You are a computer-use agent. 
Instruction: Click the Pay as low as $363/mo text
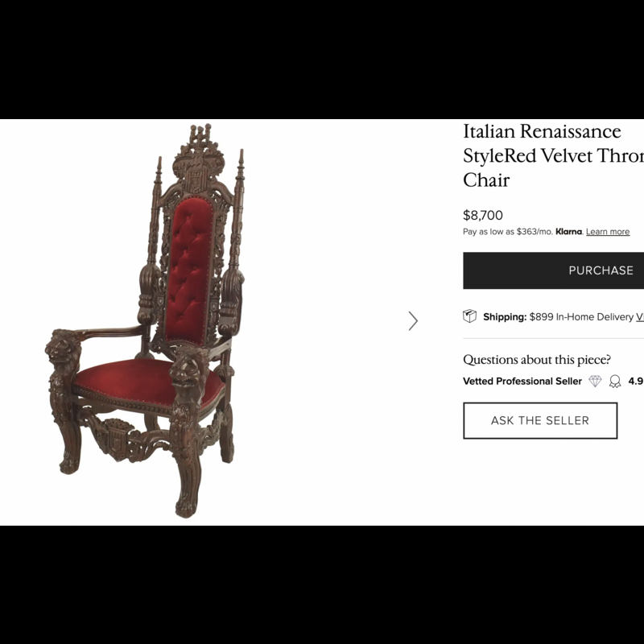pyautogui.click(x=508, y=232)
